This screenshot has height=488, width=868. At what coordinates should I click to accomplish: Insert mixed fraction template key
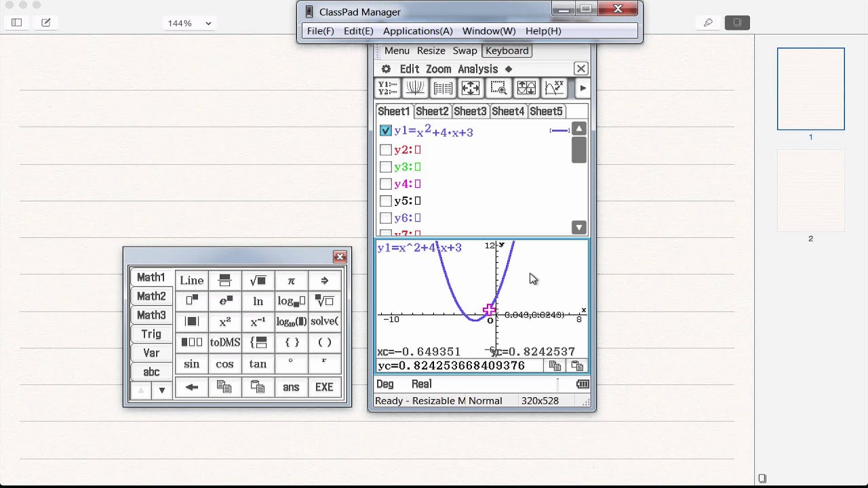[191, 343]
